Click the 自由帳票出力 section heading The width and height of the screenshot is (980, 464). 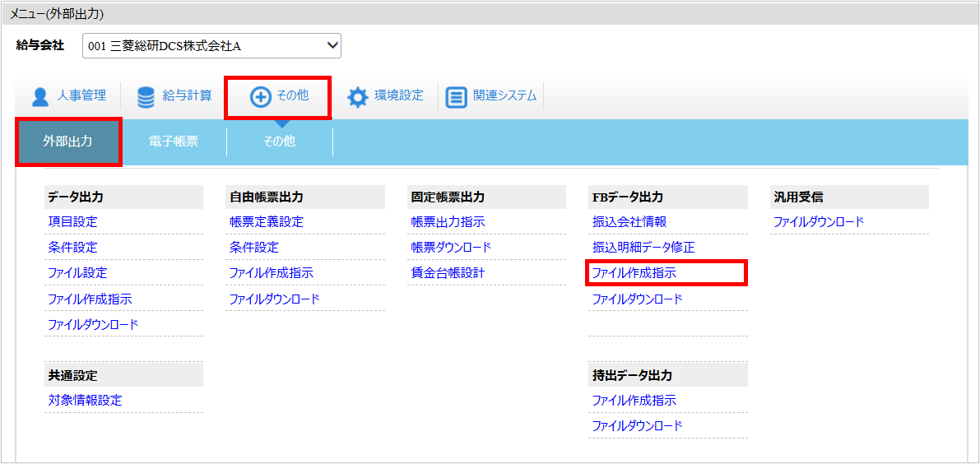[267, 197]
